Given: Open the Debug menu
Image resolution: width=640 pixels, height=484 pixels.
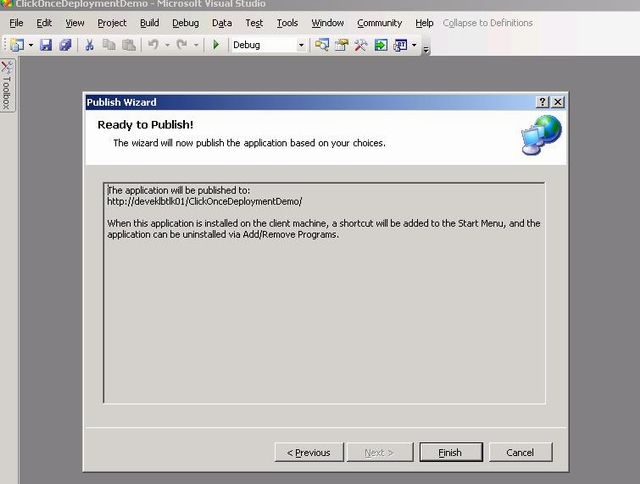Looking at the screenshot, I should coord(185,23).
